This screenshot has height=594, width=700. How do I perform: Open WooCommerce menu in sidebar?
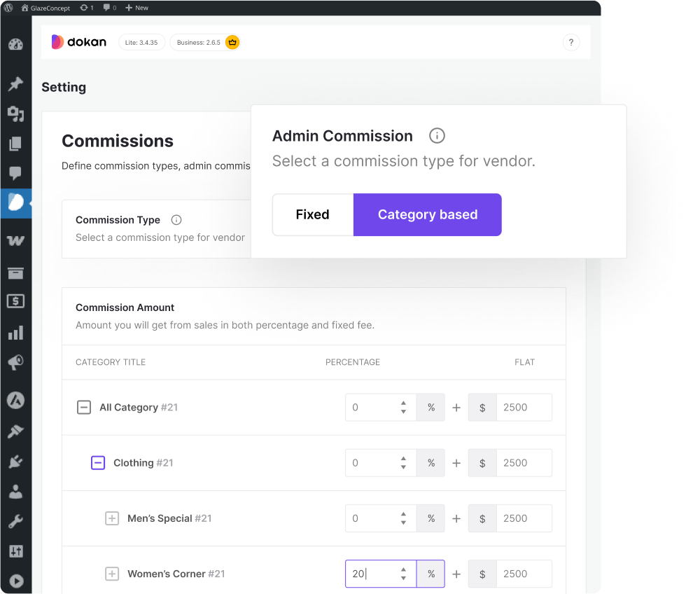click(15, 241)
